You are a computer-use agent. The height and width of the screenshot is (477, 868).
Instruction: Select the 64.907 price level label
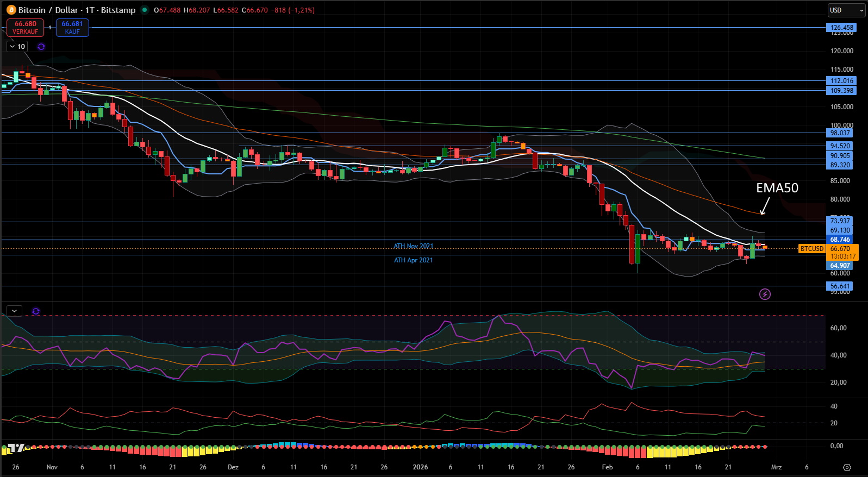click(x=840, y=266)
